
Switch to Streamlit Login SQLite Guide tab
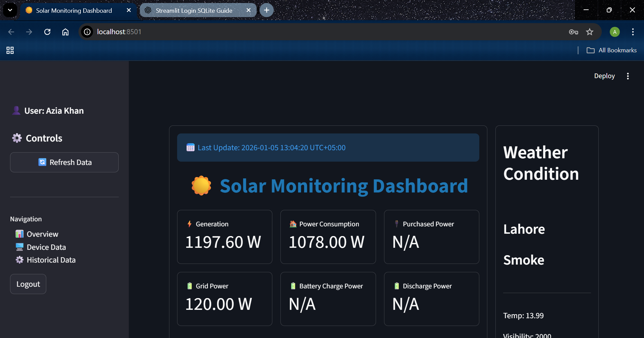[x=194, y=10]
